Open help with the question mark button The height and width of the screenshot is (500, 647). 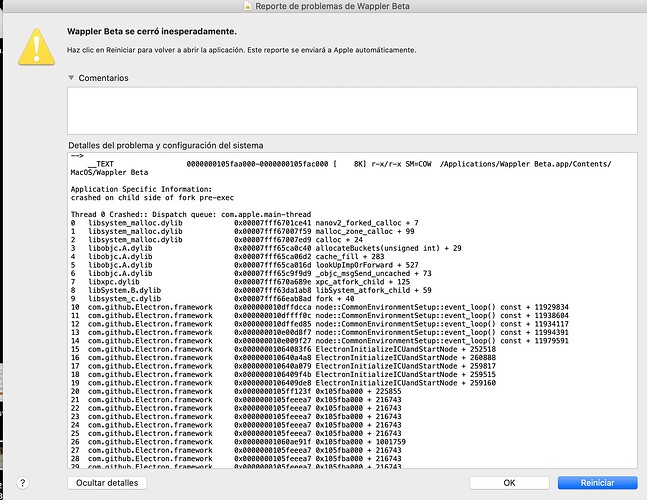coord(22,482)
